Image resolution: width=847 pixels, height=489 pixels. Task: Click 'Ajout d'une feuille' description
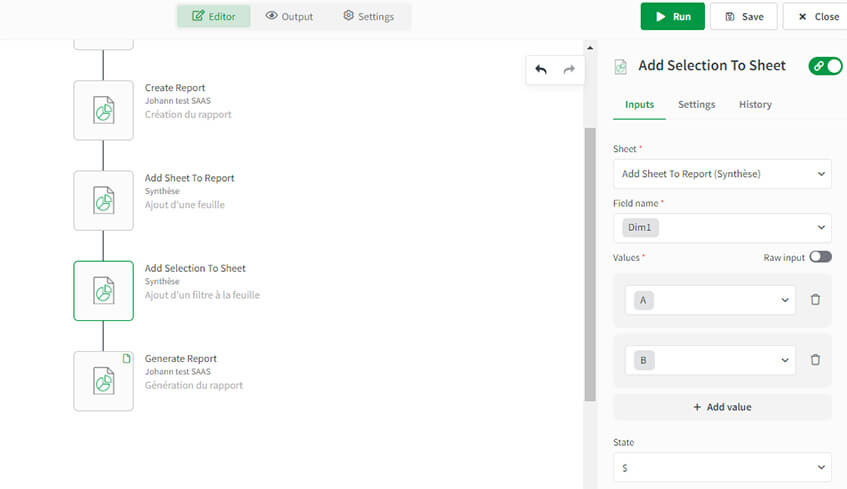[184, 205]
